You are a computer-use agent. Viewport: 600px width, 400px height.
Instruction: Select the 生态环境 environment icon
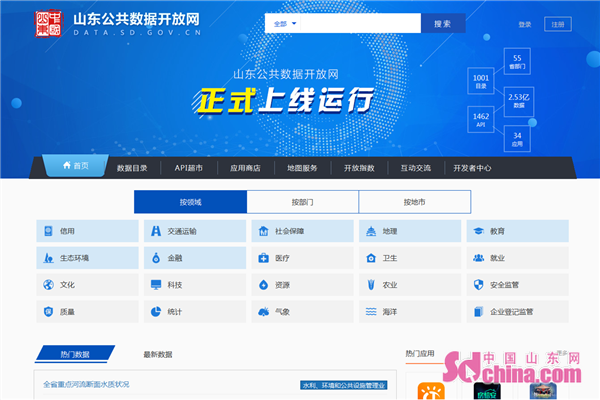coord(48,258)
